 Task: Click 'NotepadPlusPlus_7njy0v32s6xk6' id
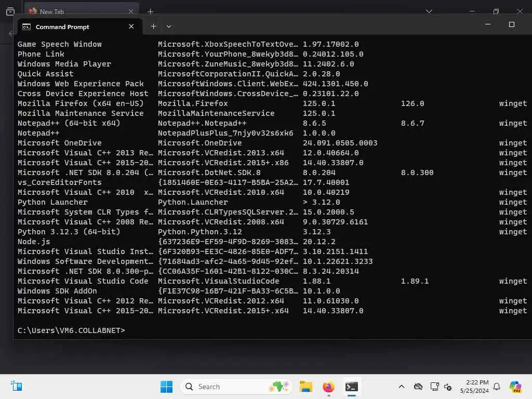(x=225, y=132)
